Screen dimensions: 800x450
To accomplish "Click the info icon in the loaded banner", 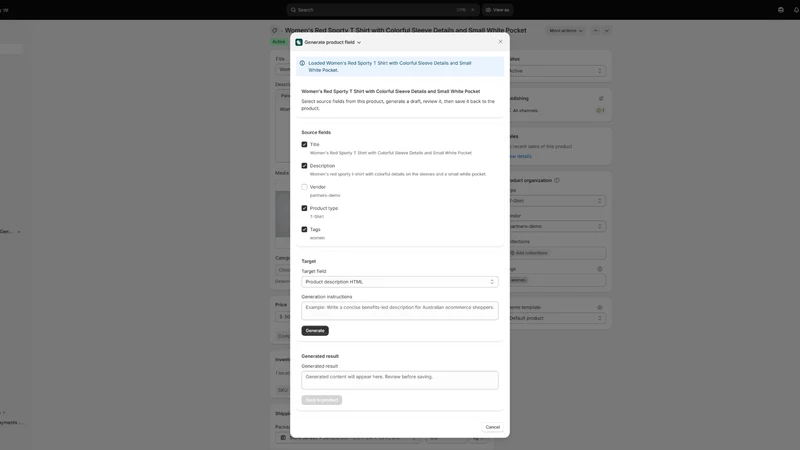I will pos(302,63).
